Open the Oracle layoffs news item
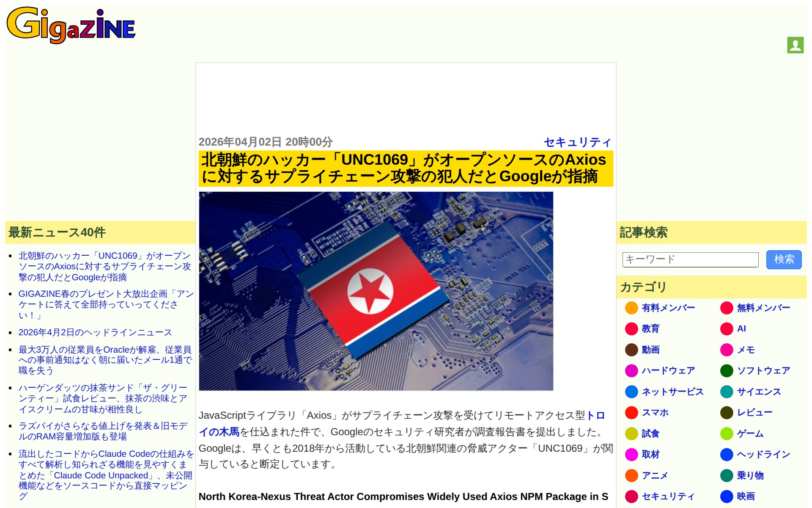 (105, 360)
